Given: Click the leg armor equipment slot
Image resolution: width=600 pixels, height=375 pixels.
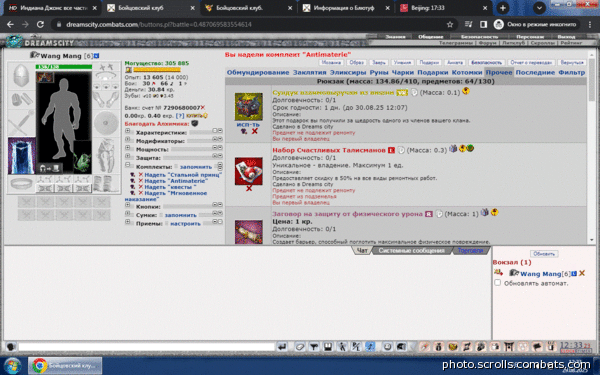Looking at the screenshot, I should (x=106, y=155).
